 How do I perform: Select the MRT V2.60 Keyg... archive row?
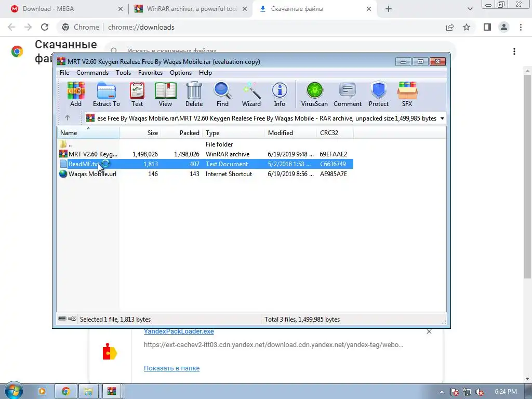tap(205, 154)
